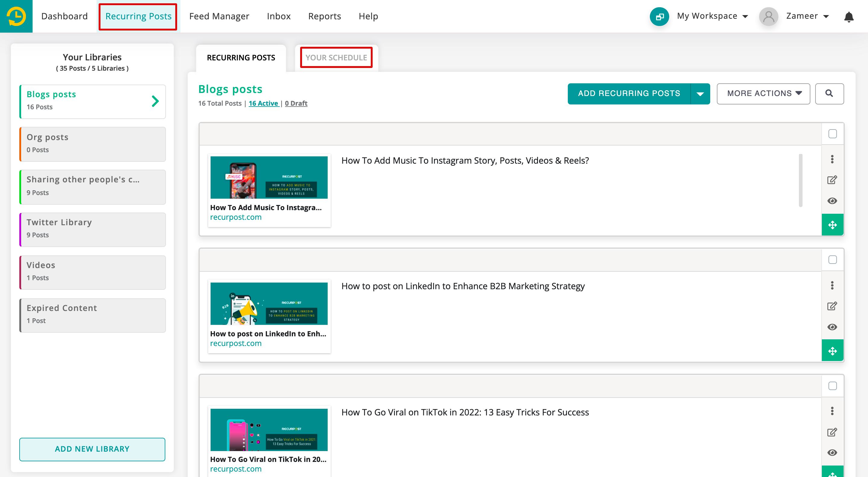Filter by 0 Draft posts link
Viewport: 868px width, 477px height.
296,103
